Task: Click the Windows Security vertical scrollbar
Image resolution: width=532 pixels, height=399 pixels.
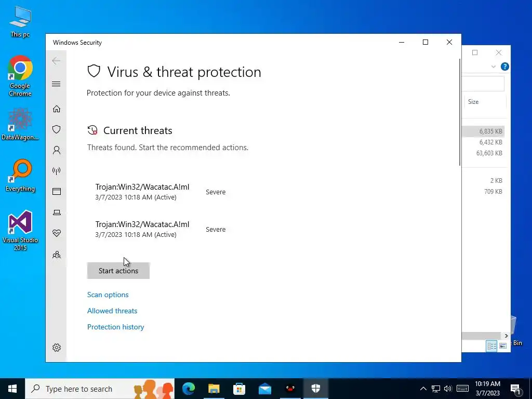Action: point(460,113)
